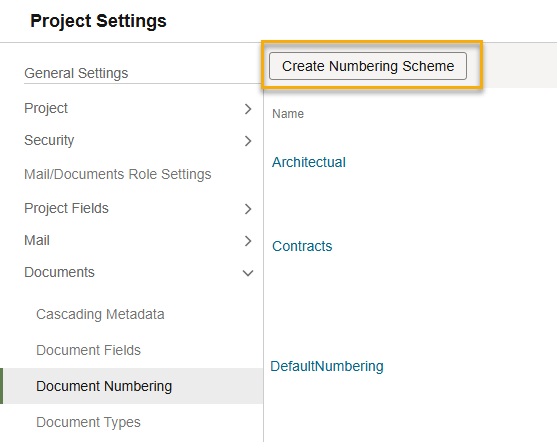557x442 pixels.
Task: Expand the Project section chevron
Action: [x=248, y=109]
